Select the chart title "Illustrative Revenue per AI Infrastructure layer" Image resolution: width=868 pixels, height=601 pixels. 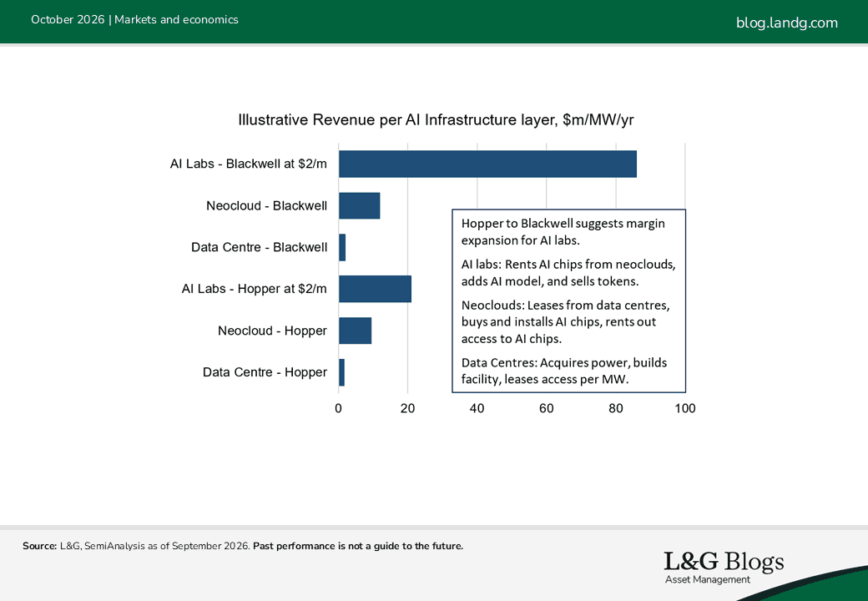[436, 119]
